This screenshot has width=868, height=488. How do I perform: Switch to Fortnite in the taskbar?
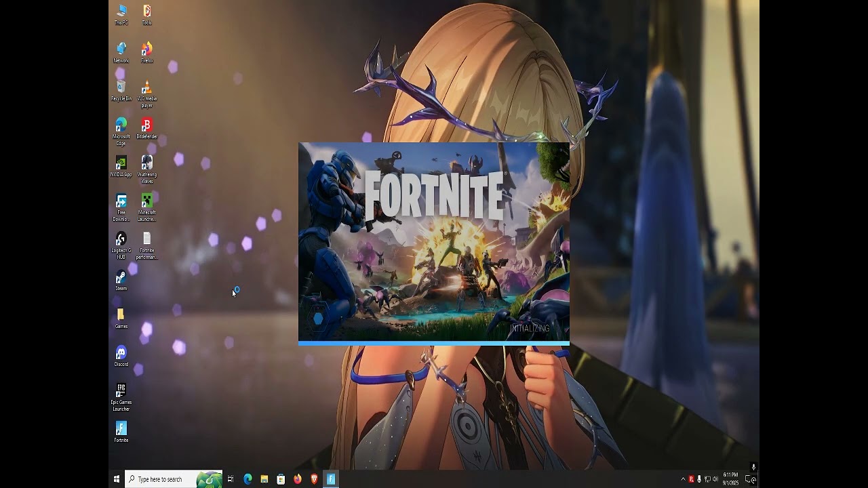331,479
